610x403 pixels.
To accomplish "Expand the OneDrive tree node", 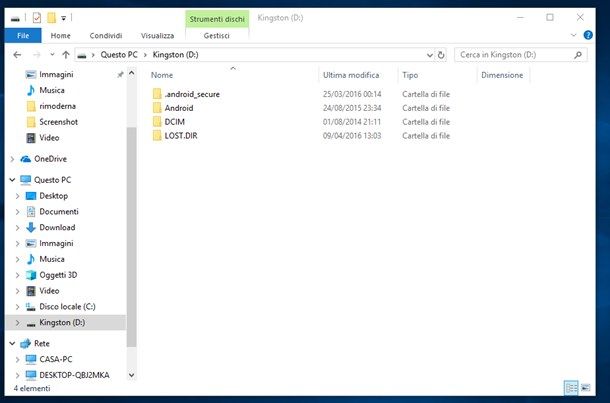I will pyautogui.click(x=12, y=159).
